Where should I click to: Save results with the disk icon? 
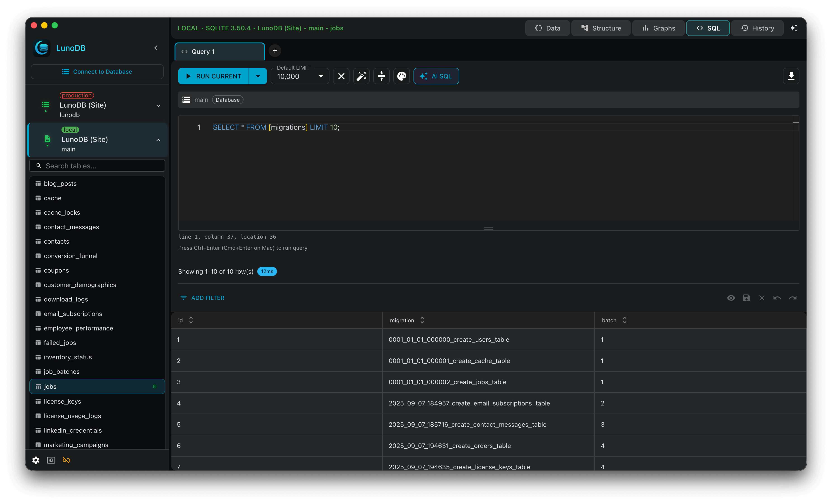746,298
